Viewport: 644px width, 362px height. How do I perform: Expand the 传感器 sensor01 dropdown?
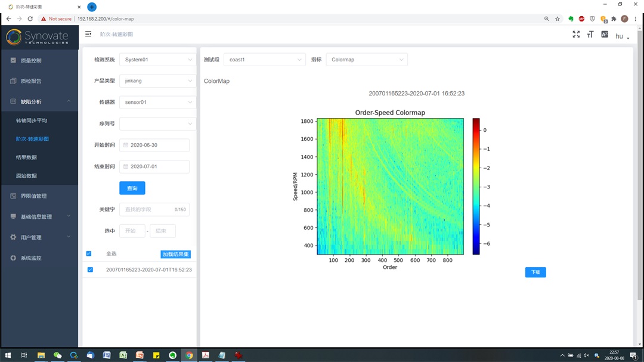click(158, 102)
